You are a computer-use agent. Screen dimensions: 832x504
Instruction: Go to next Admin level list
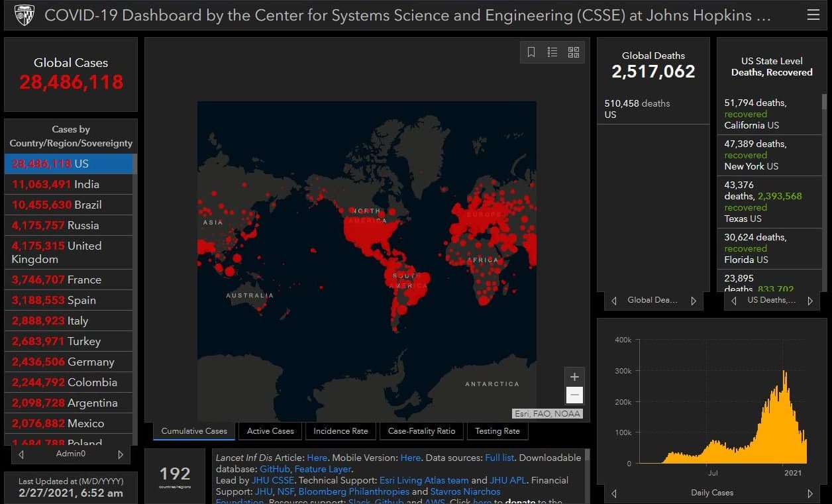pyautogui.click(x=120, y=454)
